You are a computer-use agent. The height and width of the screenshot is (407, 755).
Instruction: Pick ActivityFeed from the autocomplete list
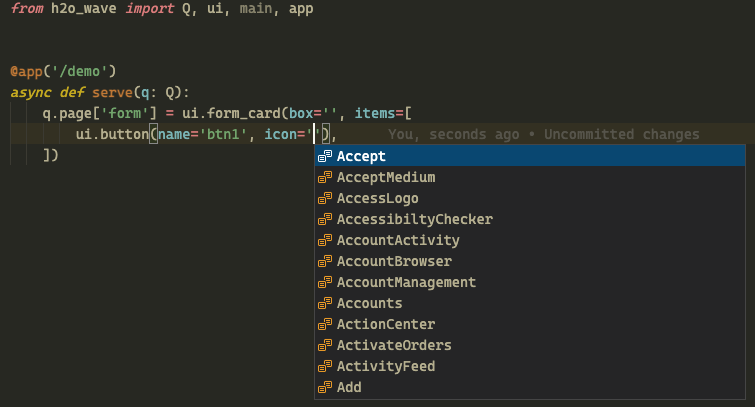coord(530,366)
